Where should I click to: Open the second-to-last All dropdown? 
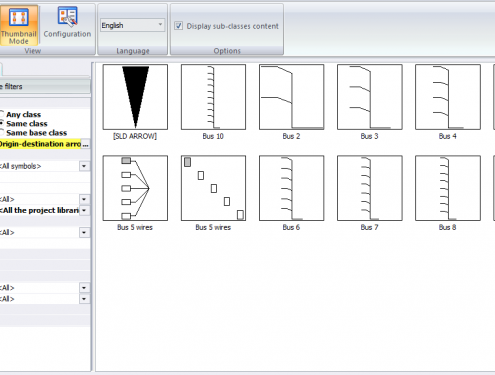click(x=84, y=288)
